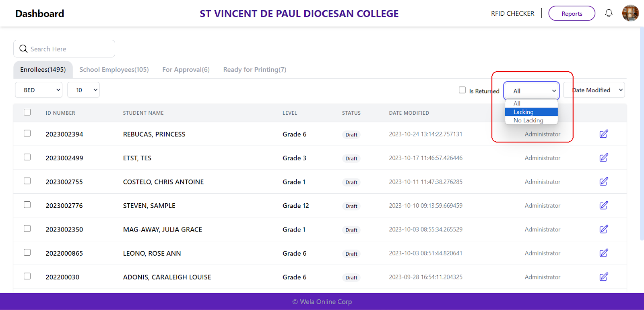644x310 pixels.
Task: Click the notification bell icon
Action: [609, 13]
